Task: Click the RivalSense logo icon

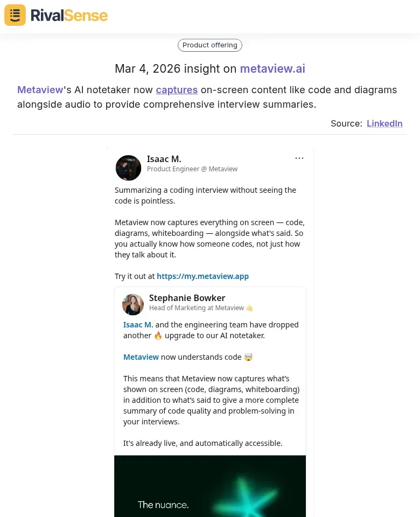Action: point(15,15)
